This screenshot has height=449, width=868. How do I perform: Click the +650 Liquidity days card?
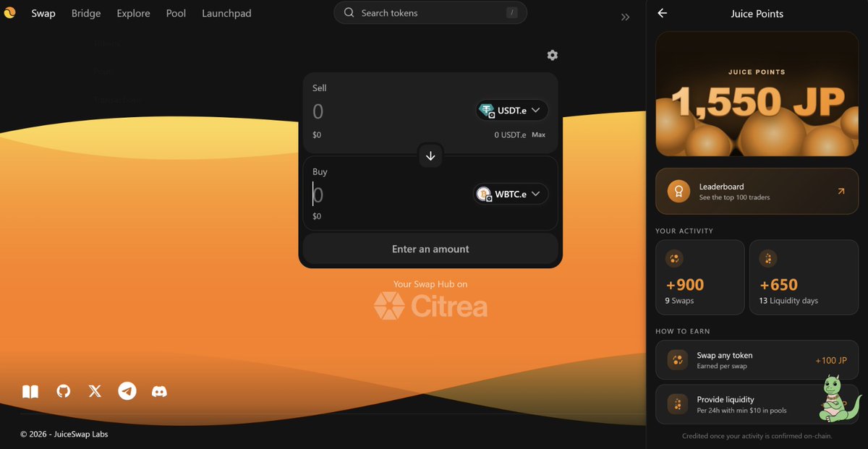point(804,278)
